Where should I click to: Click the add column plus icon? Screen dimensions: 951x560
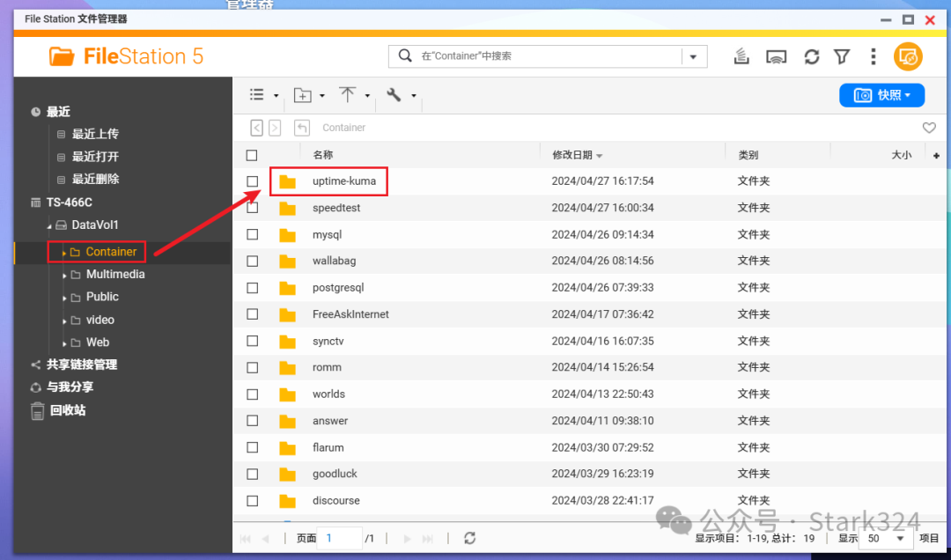936,156
